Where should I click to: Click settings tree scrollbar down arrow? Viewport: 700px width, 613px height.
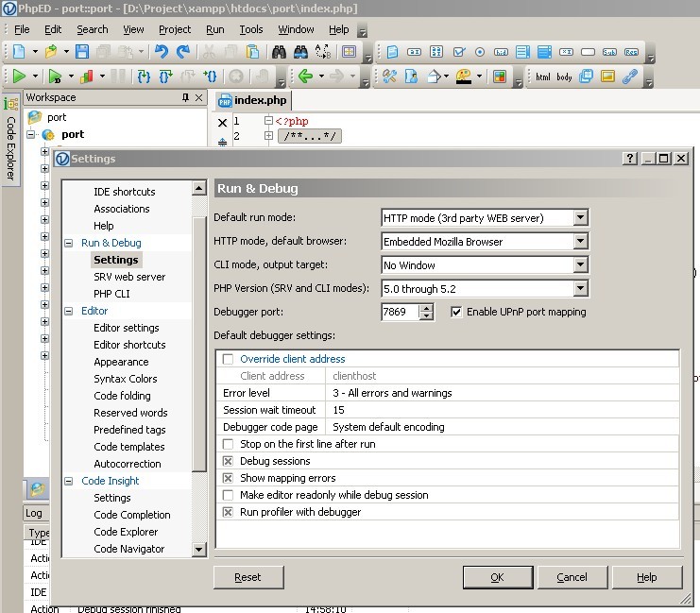click(x=198, y=549)
